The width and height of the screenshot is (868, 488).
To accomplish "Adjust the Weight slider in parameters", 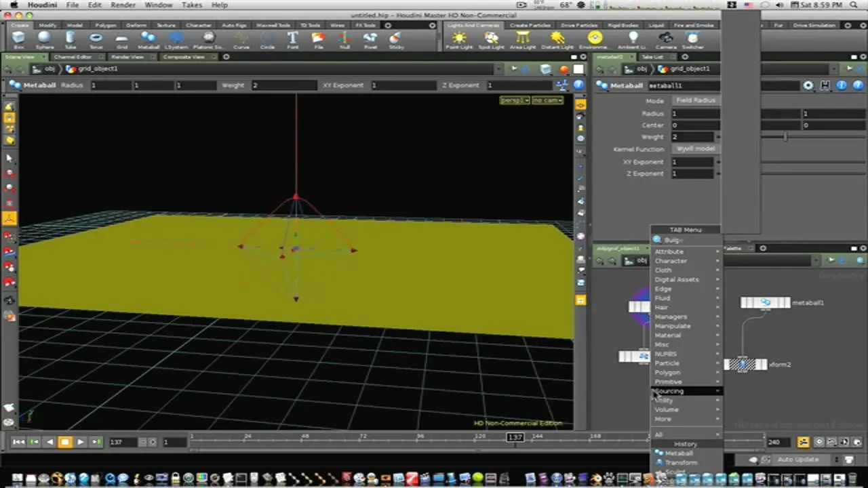I will [785, 137].
